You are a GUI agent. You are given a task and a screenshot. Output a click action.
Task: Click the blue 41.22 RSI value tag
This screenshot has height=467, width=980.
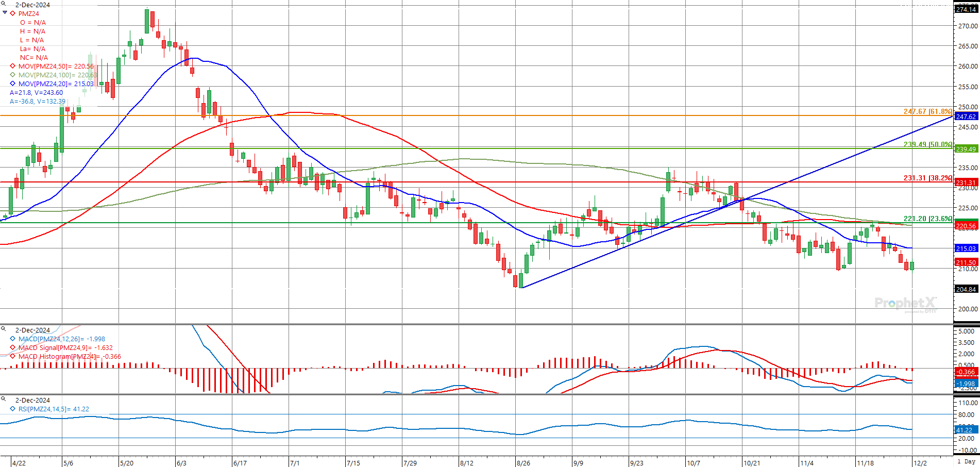coord(965,430)
